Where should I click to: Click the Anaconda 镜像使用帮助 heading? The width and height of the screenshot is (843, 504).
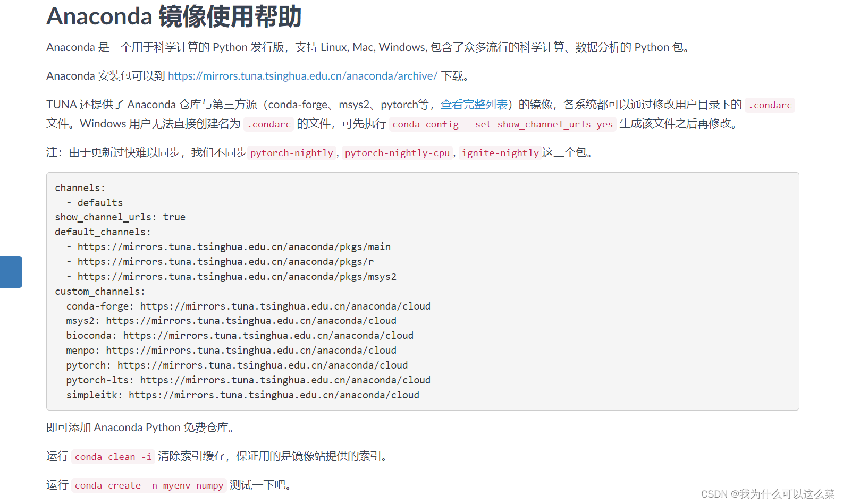[x=174, y=16]
